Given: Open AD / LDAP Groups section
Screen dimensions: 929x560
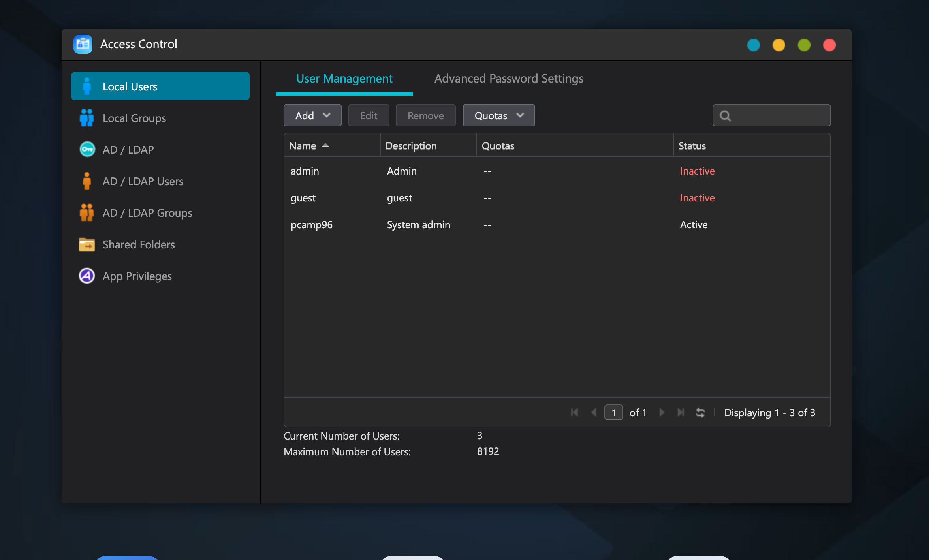Looking at the screenshot, I should click(x=160, y=212).
